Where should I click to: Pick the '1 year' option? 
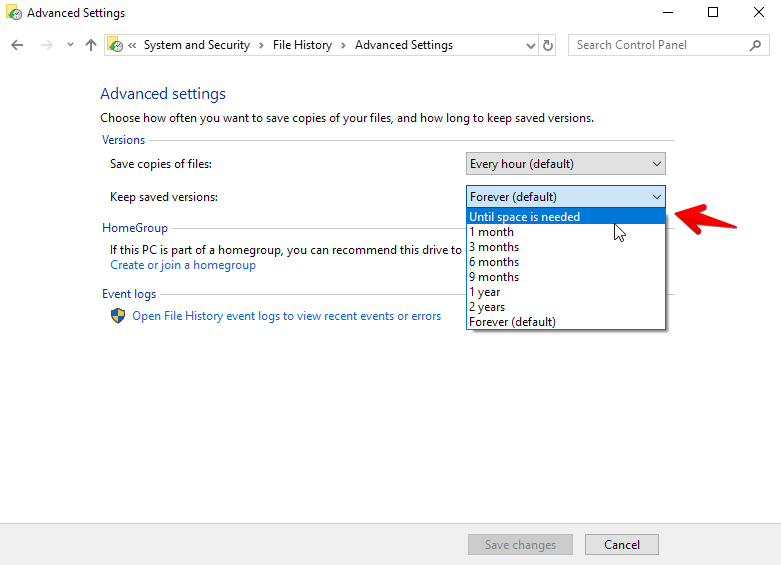point(566,292)
